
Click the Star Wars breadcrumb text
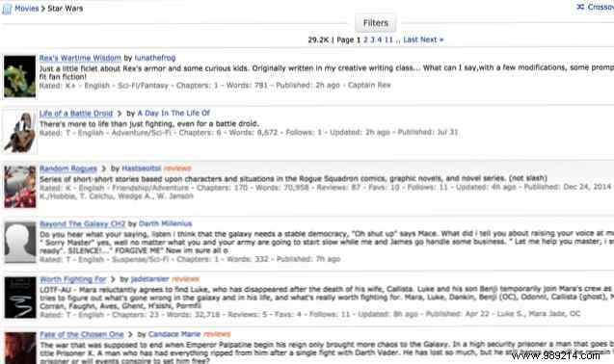coord(65,9)
